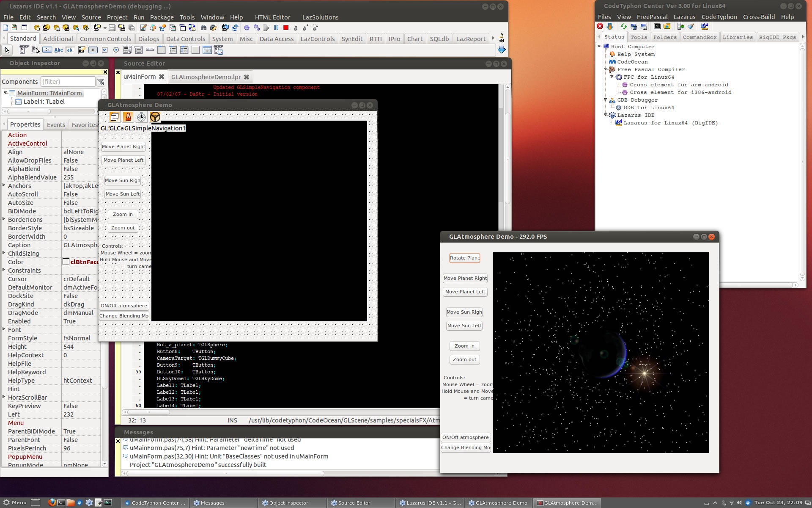Image resolution: width=812 pixels, height=508 pixels.
Task: Click the New Unit blank page icon
Action: coord(5,28)
